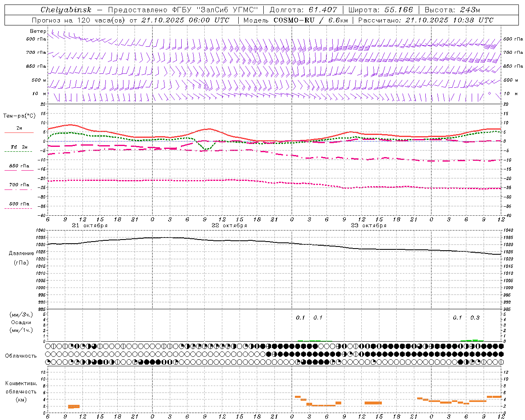Image resolution: width=525 pixels, height=420 pixels.
Task: Click the 'Ветер' wind panel label
Action: pyautogui.click(x=38, y=31)
